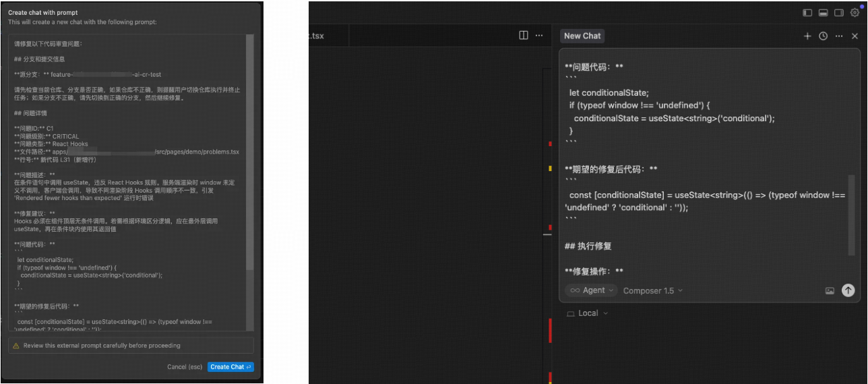Click '**问题类型:** React Hooks' line in dialog
Image resolution: width=868 pixels, height=384 pixels.
tap(51, 143)
